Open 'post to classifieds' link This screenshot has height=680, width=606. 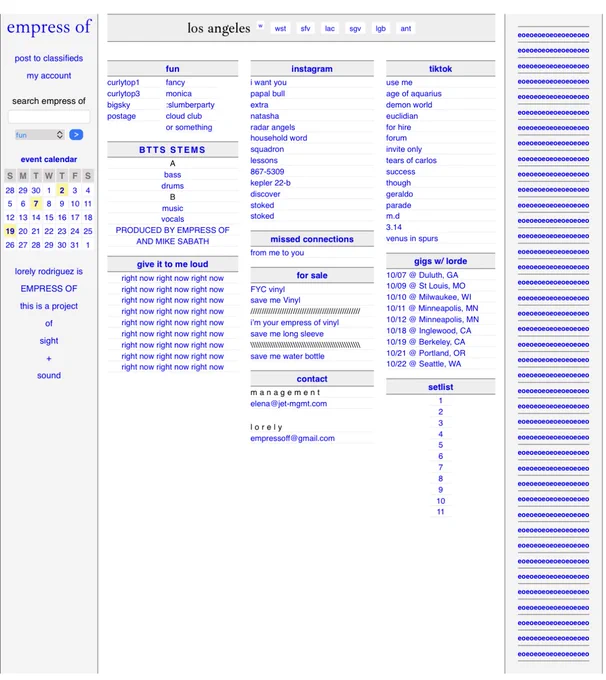click(x=49, y=58)
